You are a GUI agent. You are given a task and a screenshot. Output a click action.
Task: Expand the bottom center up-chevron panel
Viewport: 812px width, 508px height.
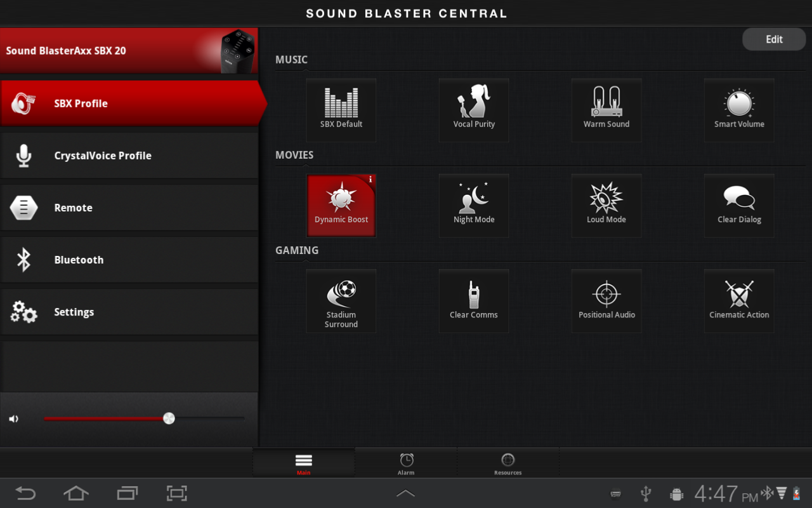[x=405, y=493]
